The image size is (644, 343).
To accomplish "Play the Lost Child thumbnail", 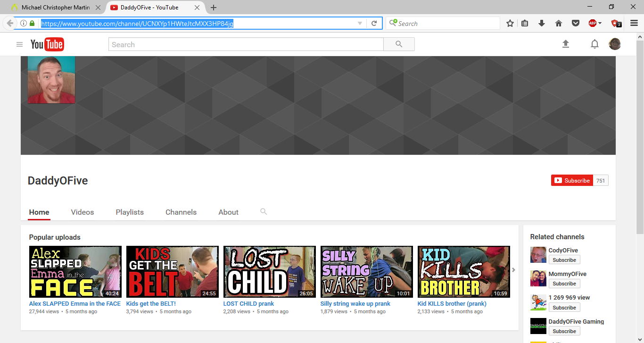I will [270, 271].
